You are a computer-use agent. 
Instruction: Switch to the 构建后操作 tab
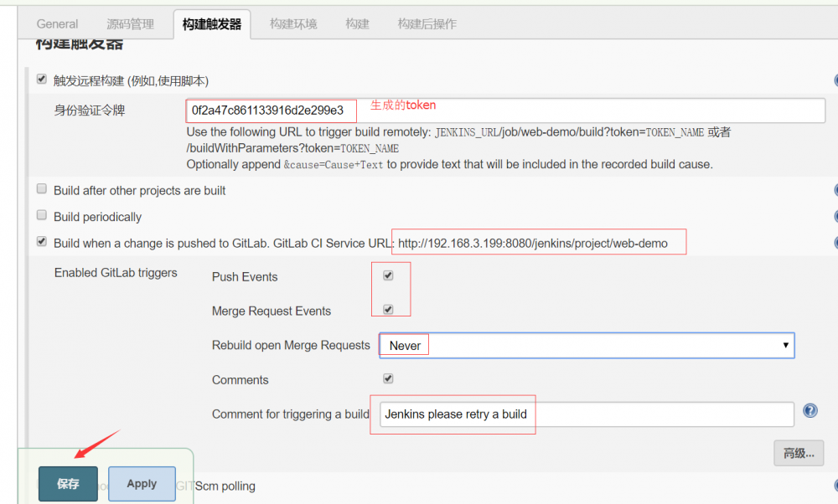click(x=426, y=23)
